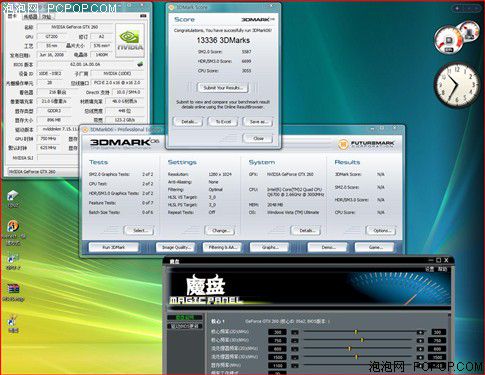Click To Excel button
This screenshot has width=485, height=375.
tap(223, 122)
